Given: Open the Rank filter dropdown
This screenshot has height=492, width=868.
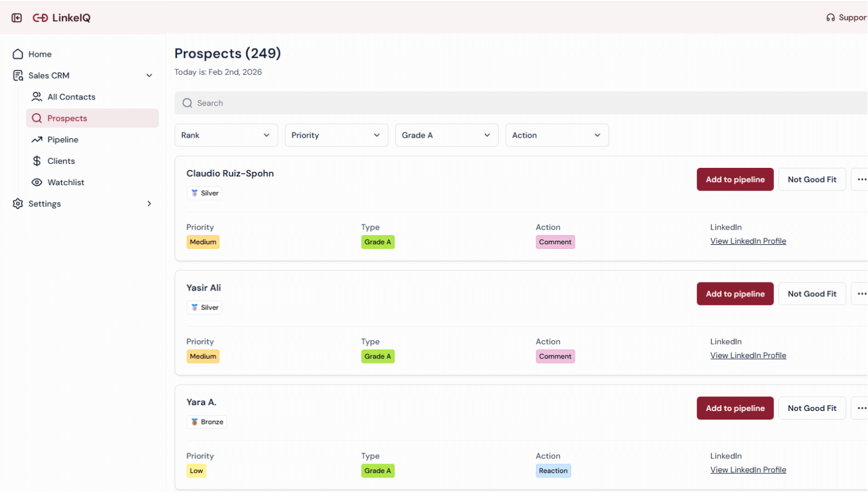Looking at the screenshot, I should coord(226,135).
